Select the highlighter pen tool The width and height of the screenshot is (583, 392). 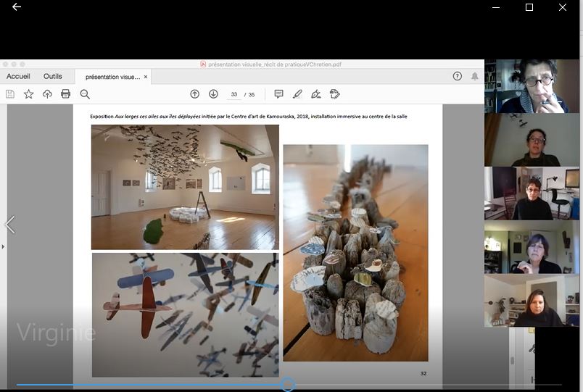[x=297, y=94]
